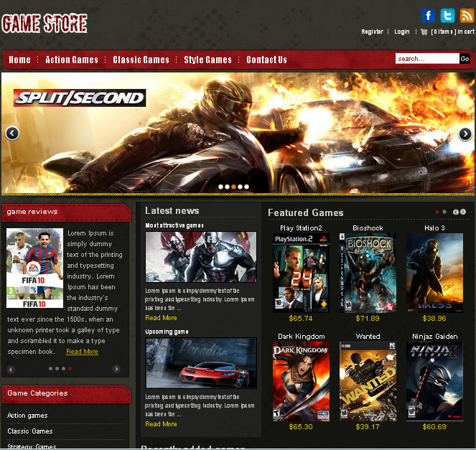Click the search input field
This screenshot has height=450, width=476.
click(x=427, y=59)
